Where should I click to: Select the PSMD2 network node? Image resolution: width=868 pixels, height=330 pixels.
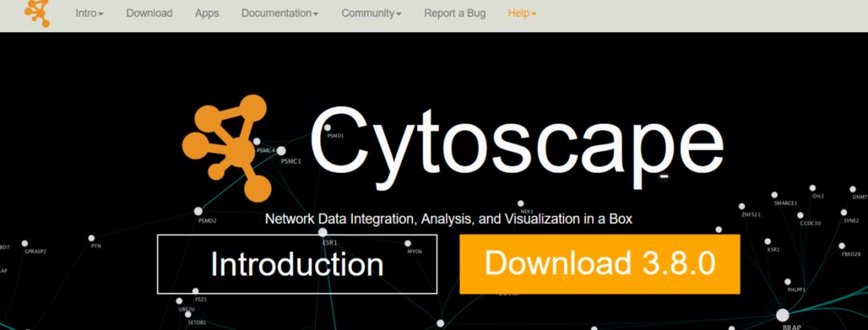199,211
